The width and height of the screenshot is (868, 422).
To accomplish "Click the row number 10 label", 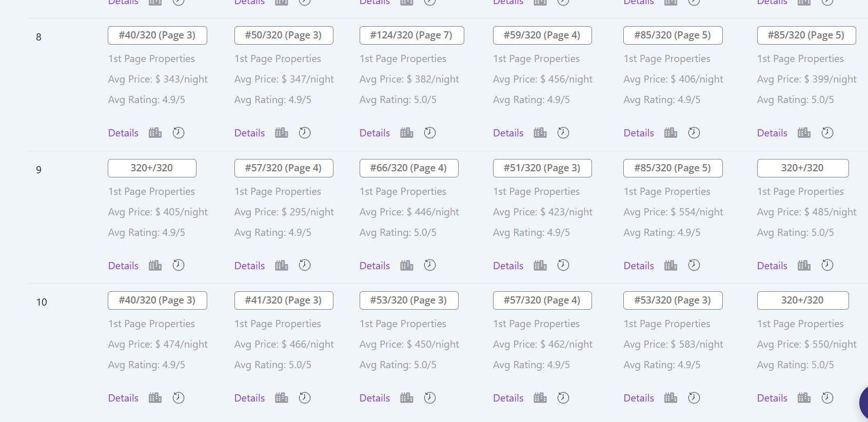I will pos(42,302).
